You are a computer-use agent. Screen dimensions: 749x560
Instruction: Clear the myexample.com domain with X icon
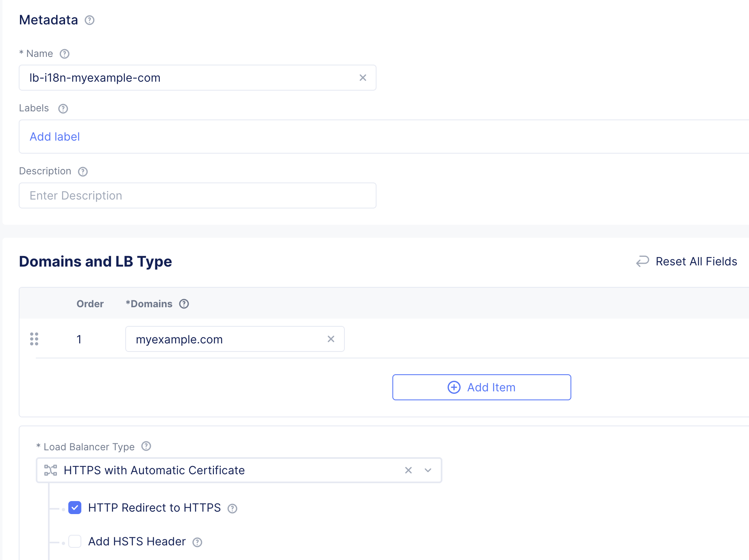(331, 339)
